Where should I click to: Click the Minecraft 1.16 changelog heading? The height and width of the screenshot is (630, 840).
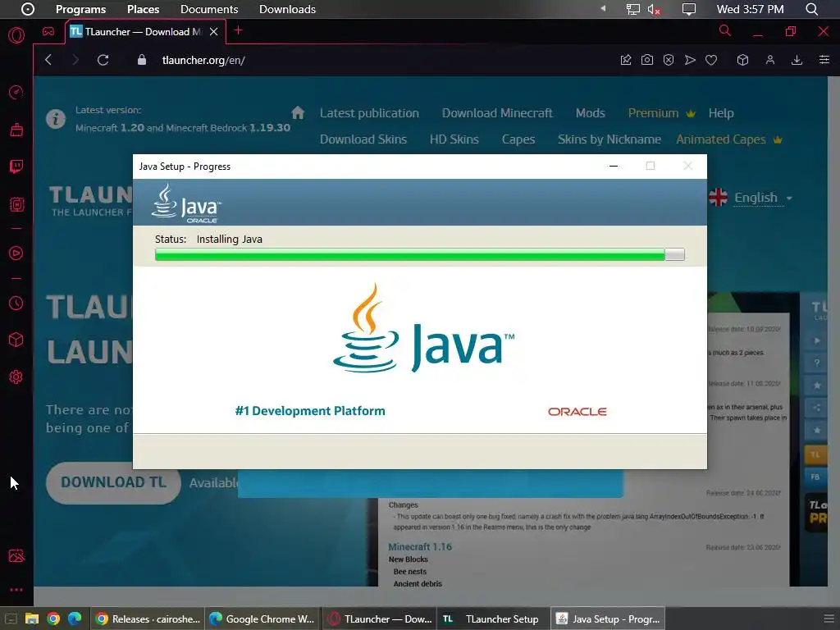point(420,547)
